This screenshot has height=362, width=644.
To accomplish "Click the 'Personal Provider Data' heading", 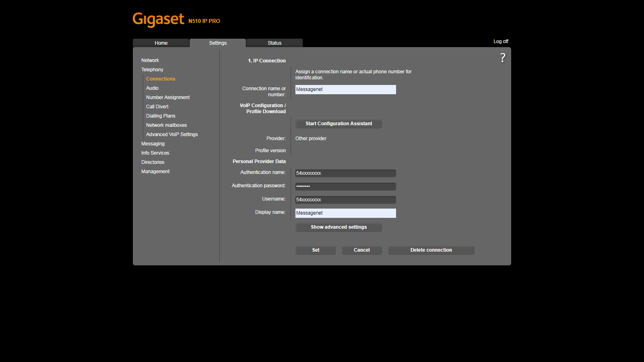I will pos(259,161).
